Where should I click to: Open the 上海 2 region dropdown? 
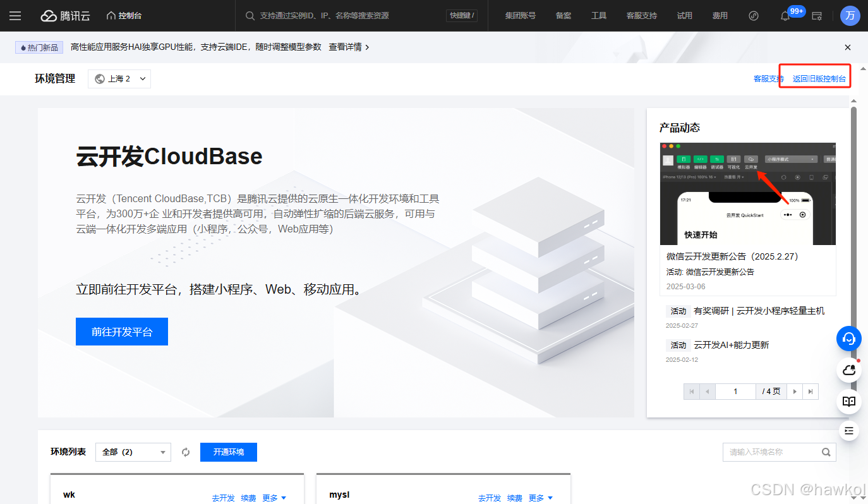coord(119,79)
